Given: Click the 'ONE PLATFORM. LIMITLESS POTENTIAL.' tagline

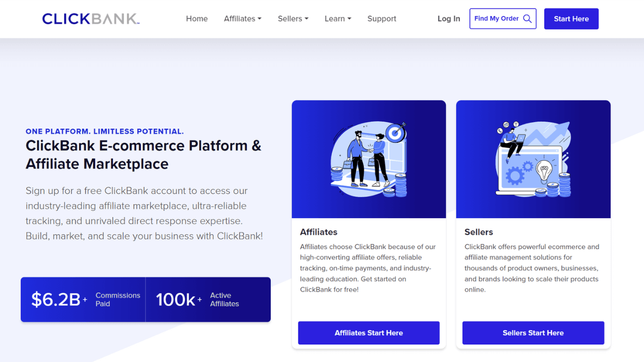Looking at the screenshot, I should 105,131.
